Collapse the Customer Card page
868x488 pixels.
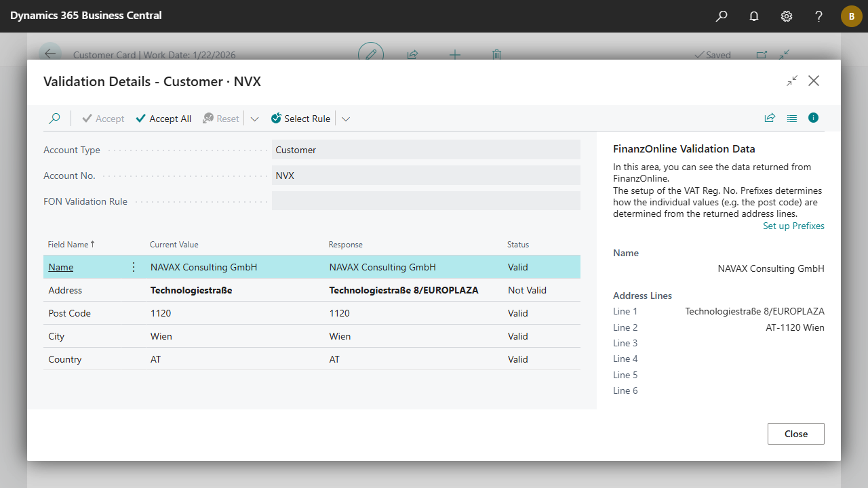[784, 55]
